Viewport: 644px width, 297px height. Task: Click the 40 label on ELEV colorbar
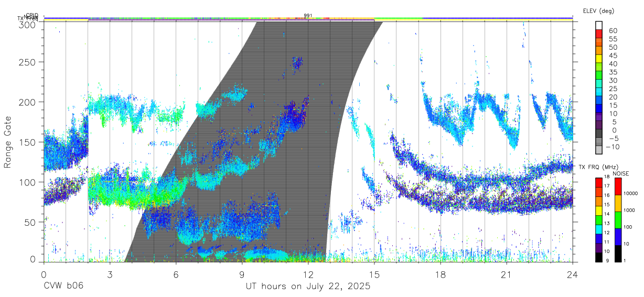pyautogui.click(x=613, y=63)
